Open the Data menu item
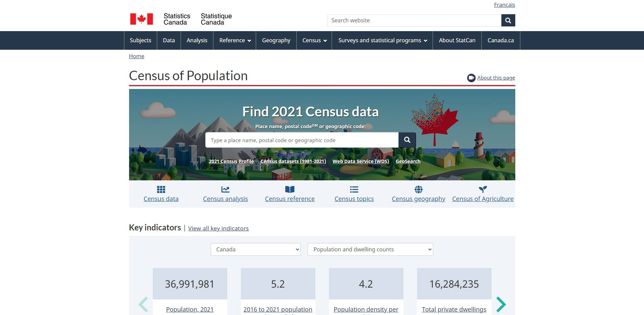Screen dimensions: 644x315 coord(169,41)
